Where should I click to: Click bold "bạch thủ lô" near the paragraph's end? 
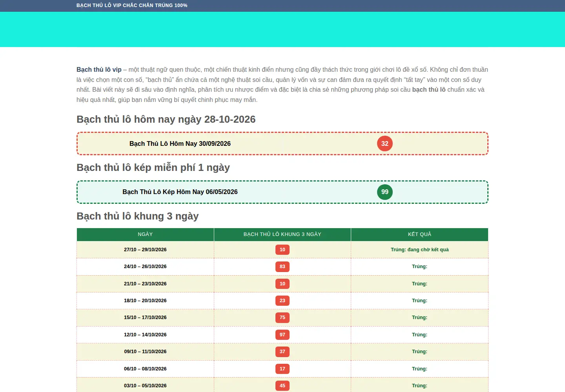pos(429,90)
